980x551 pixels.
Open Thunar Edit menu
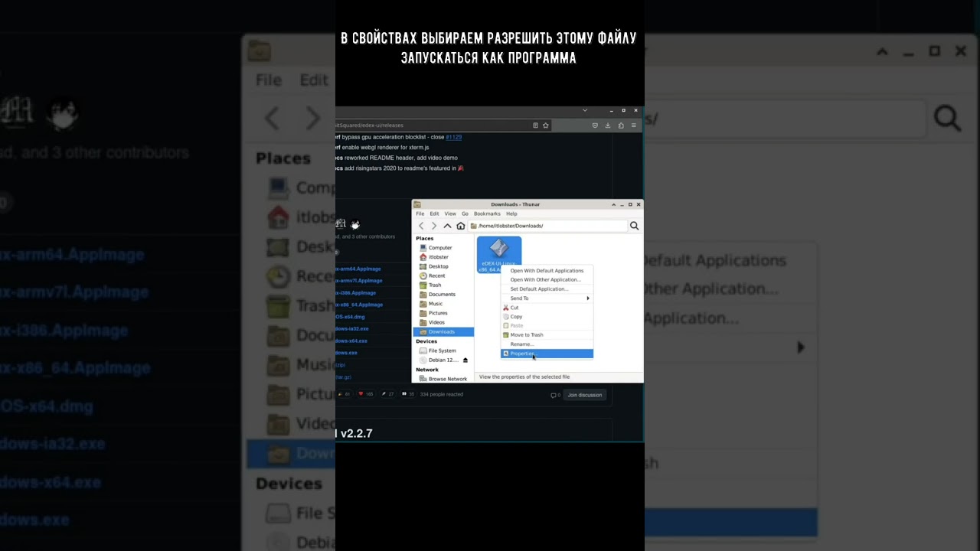point(434,214)
